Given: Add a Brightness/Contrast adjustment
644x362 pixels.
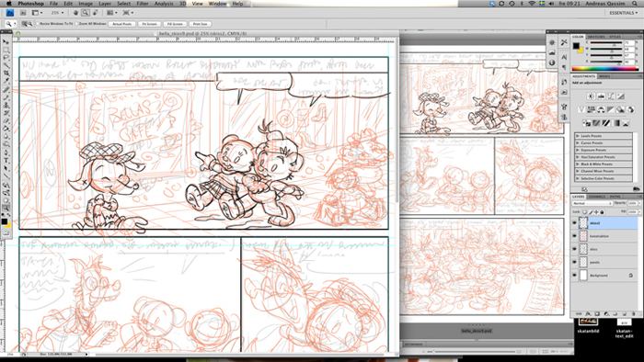Looking at the screenshot, I should [x=591, y=96].
